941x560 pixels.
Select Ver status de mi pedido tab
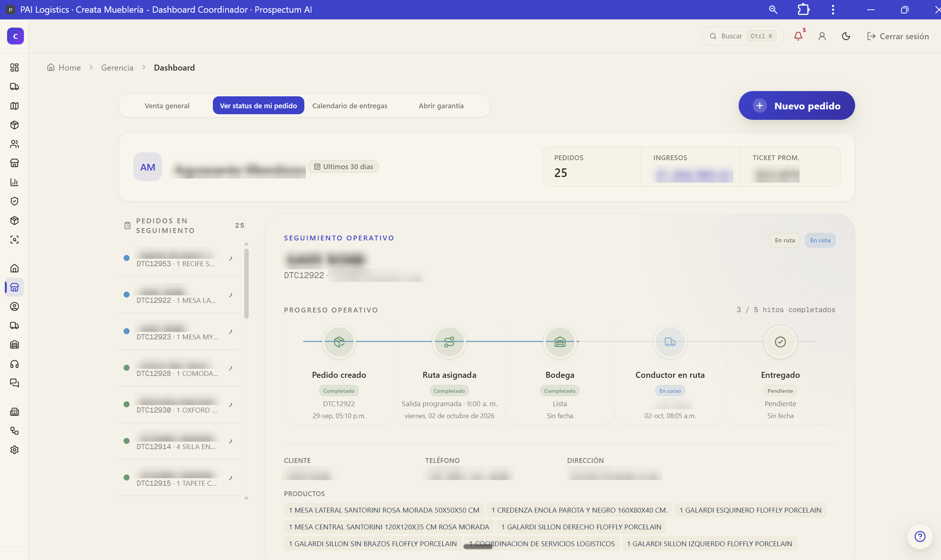click(258, 106)
